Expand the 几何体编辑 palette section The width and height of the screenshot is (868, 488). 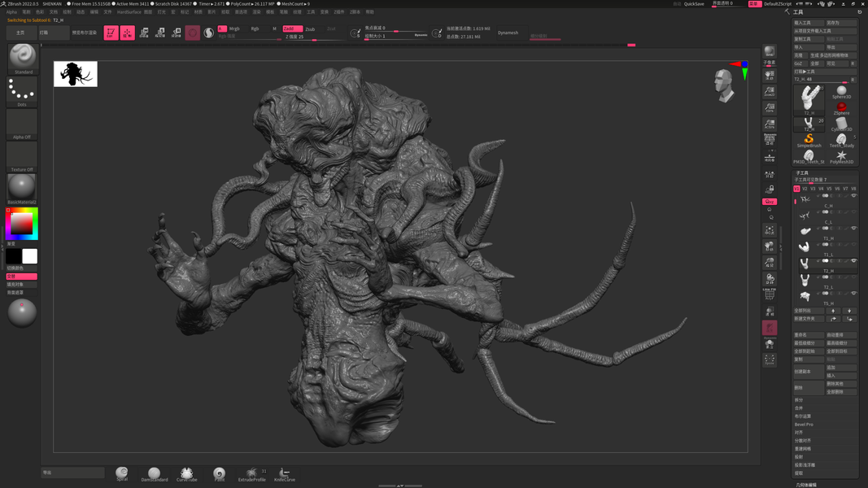pos(805,485)
